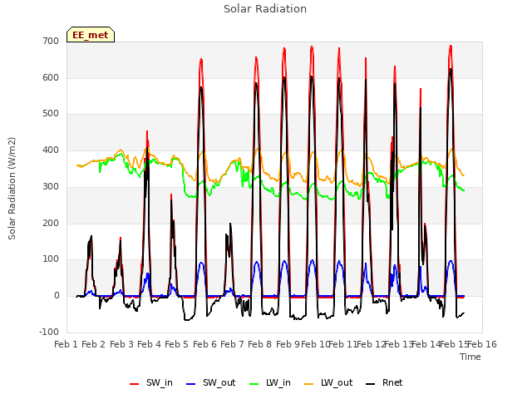Click the orange LW_out legend swatch
Image resolution: width=532 pixels, height=399 pixels.
pyautogui.click(x=309, y=384)
